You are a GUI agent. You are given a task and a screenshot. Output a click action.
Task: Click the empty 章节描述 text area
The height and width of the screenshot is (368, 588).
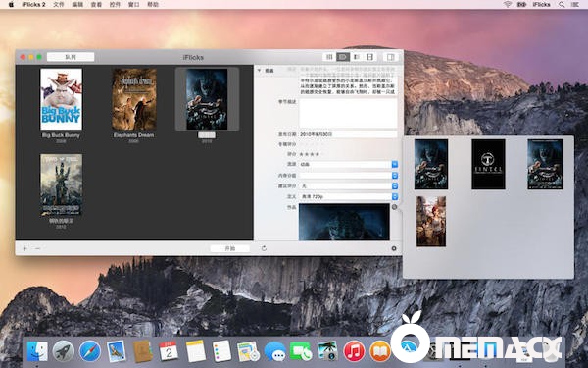click(348, 114)
